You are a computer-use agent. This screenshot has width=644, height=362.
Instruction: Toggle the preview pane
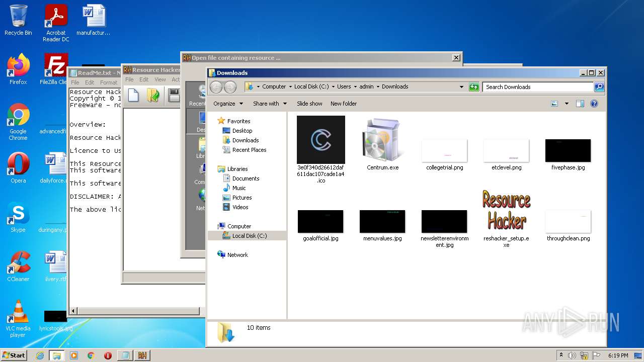(580, 104)
